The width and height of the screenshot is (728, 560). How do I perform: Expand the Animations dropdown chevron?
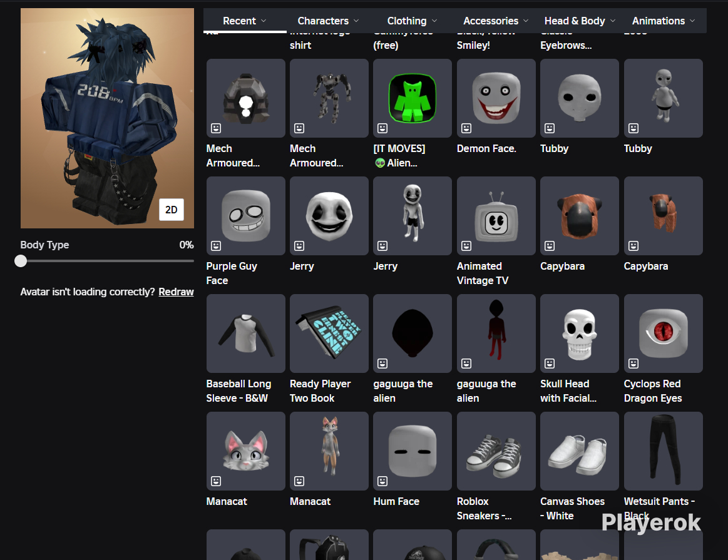(x=692, y=21)
